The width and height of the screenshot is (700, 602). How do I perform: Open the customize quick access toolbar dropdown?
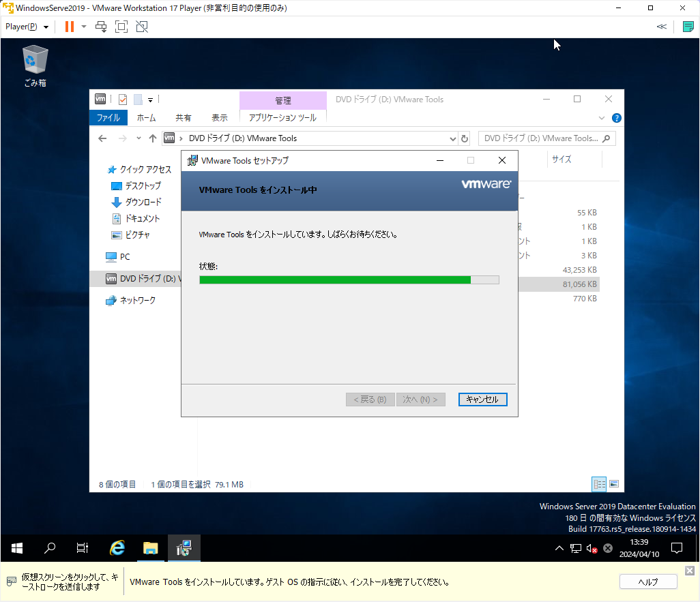tap(151, 100)
